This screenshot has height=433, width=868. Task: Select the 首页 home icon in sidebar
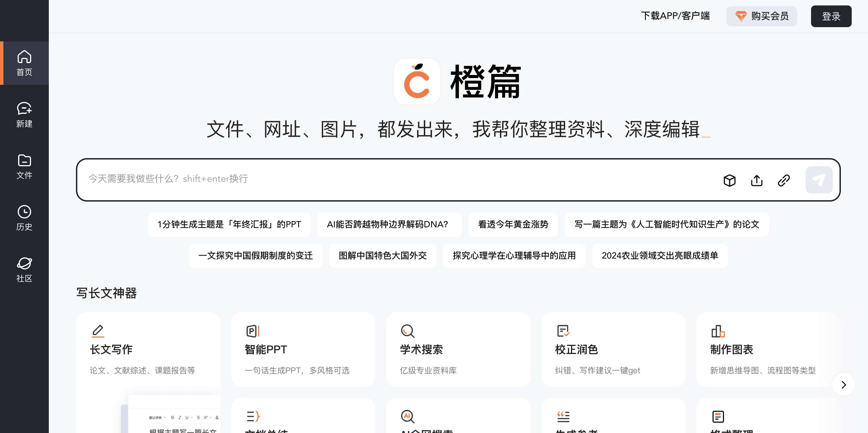24,63
